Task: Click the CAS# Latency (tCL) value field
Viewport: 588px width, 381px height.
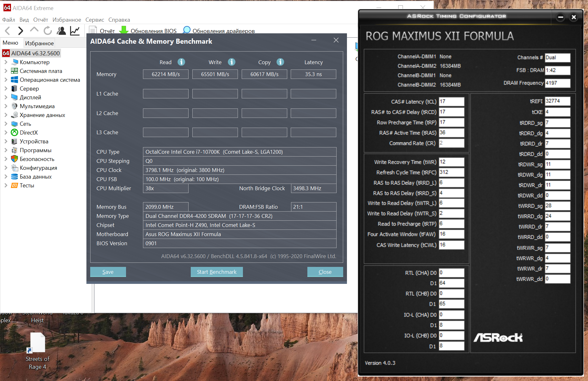Action: [451, 102]
